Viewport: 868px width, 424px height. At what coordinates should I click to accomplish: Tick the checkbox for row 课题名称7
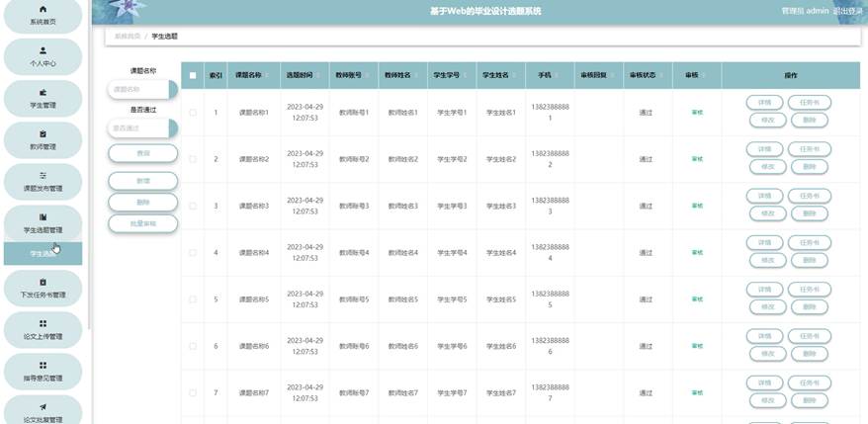(x=193, y=393)
